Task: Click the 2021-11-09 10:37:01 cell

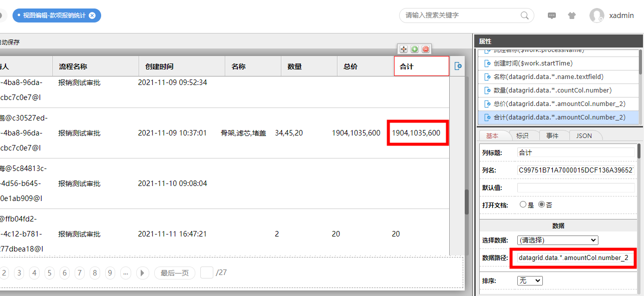Action: click(x=172, y=133)
